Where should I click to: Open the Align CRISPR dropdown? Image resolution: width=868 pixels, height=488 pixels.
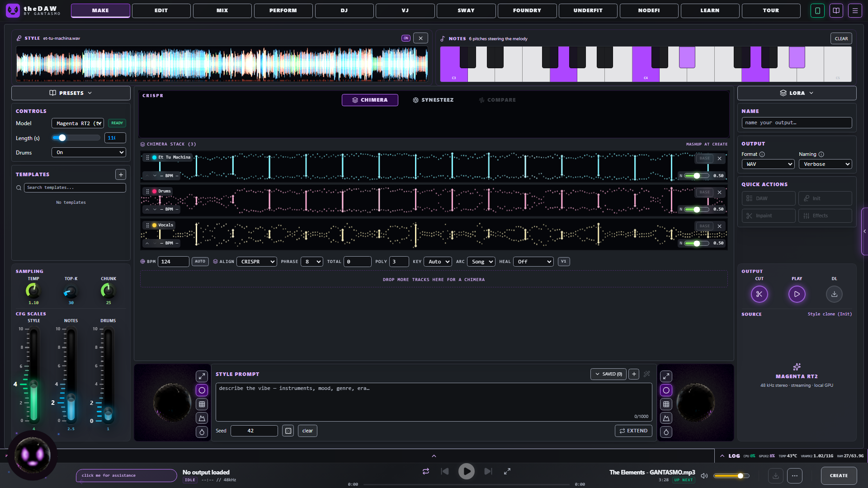257,262
